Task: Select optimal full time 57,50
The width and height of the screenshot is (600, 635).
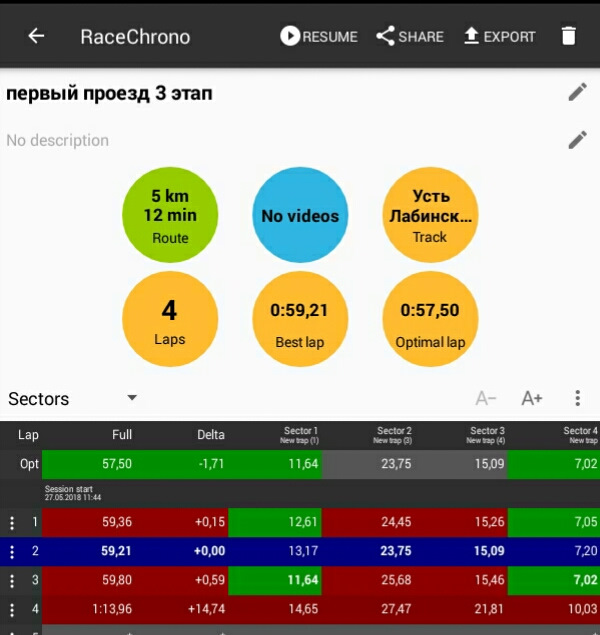Action: click(x=117, y=464)
